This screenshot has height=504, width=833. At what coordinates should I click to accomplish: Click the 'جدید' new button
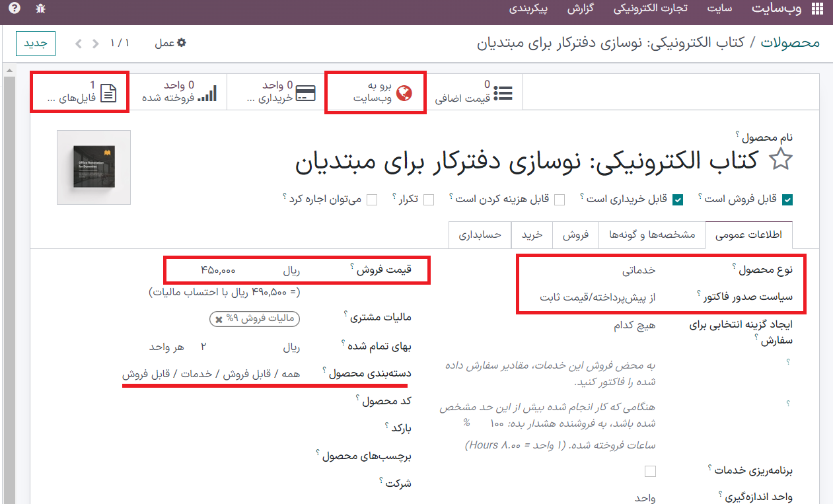[36, 44]
